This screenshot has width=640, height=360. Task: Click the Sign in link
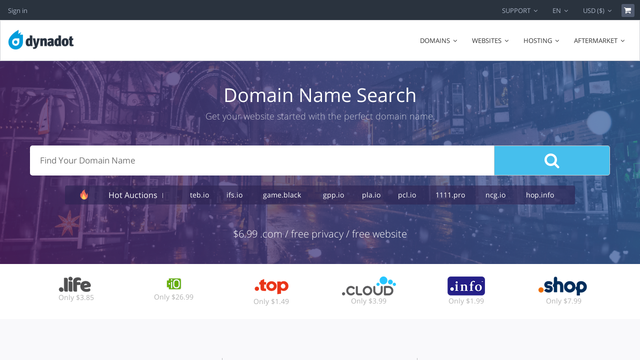(x=18, y=11)
